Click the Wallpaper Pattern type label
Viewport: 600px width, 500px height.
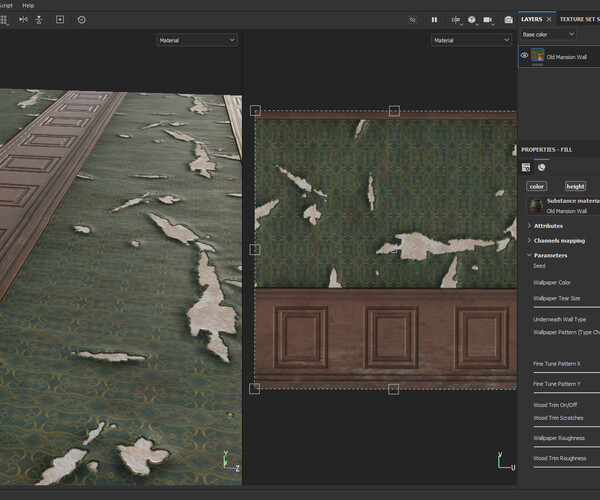(x=566, y=332)
